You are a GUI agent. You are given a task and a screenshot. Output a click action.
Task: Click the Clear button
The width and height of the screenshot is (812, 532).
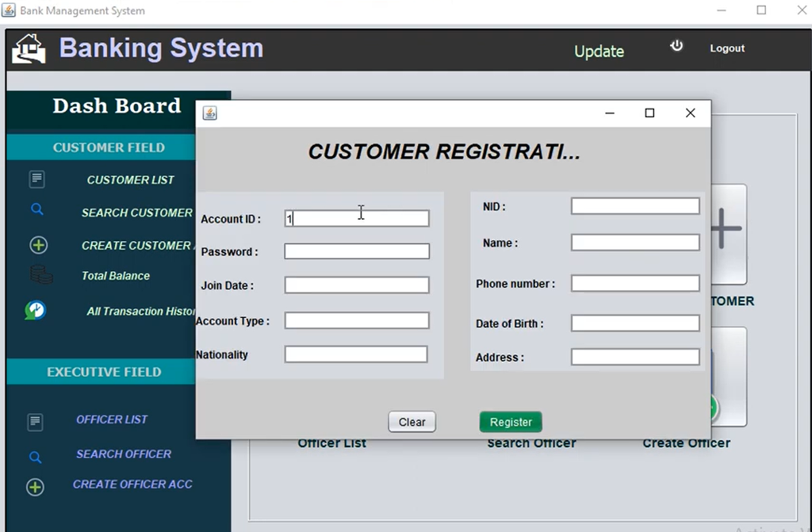[412, 422]
